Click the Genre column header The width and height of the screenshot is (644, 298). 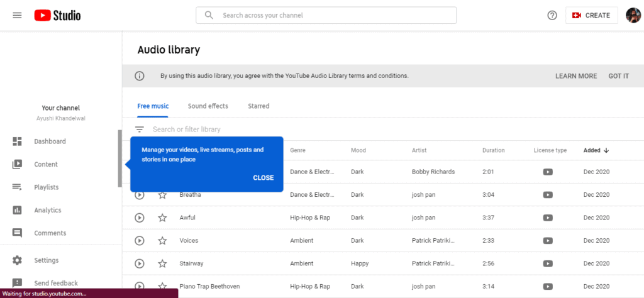[297, 150]
